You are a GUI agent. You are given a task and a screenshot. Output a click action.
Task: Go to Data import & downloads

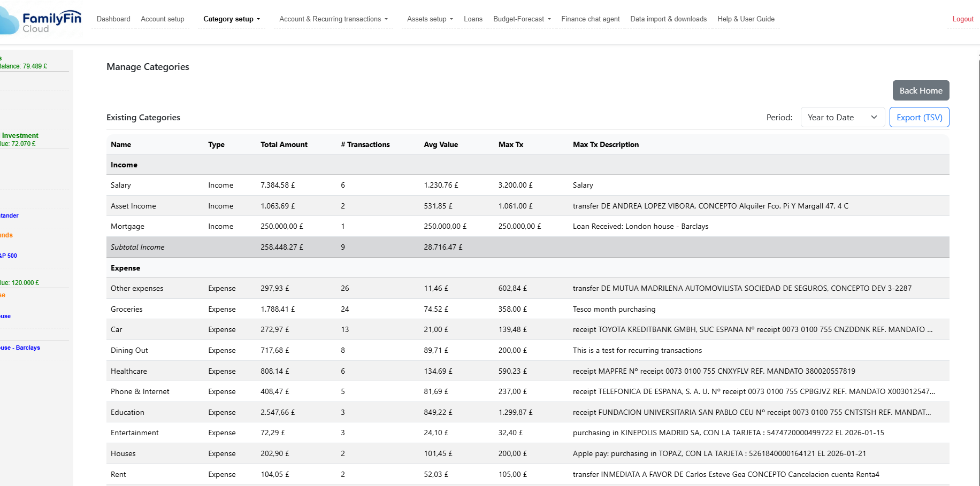[669, 19]
